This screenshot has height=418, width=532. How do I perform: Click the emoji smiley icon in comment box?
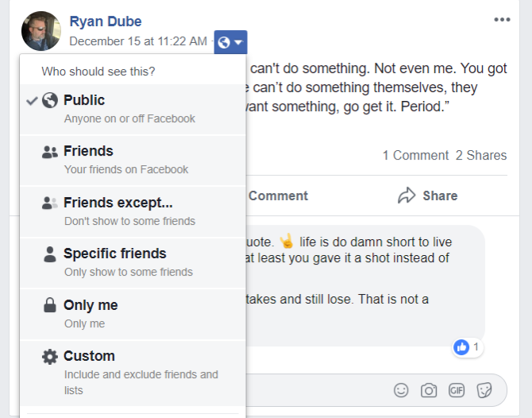click(x=402, y=390)
